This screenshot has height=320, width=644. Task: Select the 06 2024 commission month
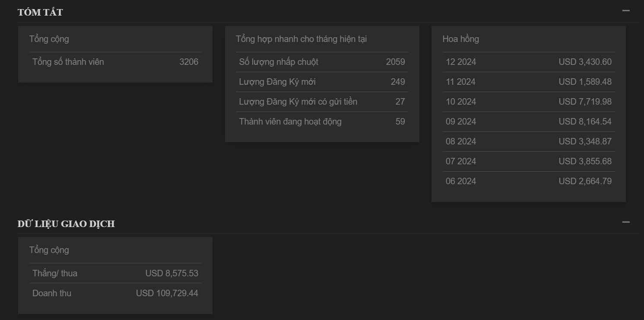pyautogui.click(x=461, y=181)
